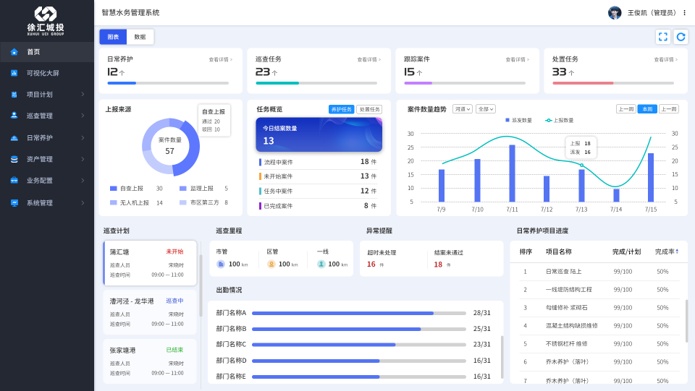695x391 pixels.
Task: Toggle 上报数量 legend in trend chart
Action: (x=559, y=120)
